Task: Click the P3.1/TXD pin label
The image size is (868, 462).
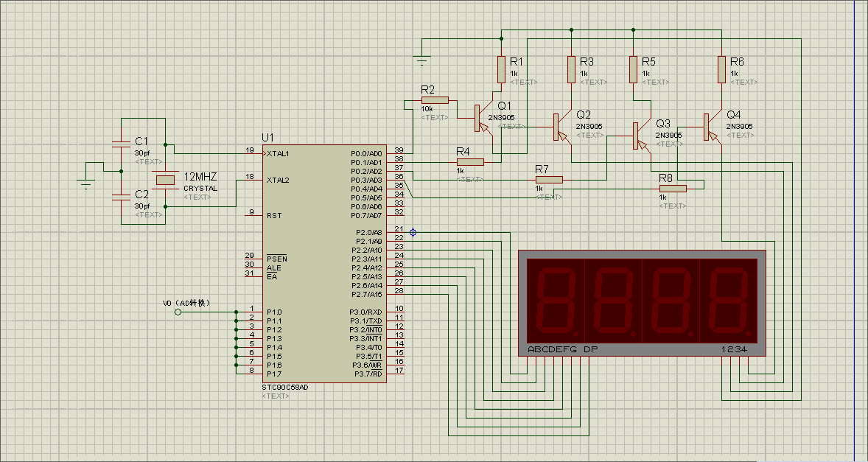Action: (x=366, y=321)
